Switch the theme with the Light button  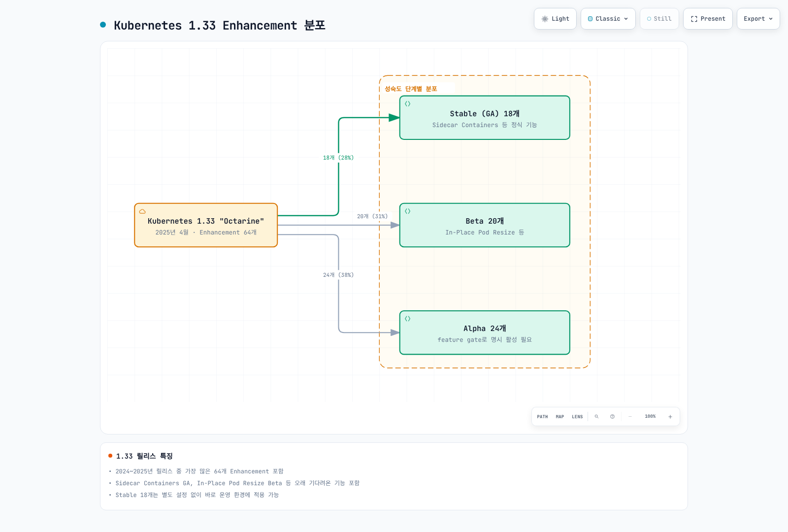(x=555, y=19)
